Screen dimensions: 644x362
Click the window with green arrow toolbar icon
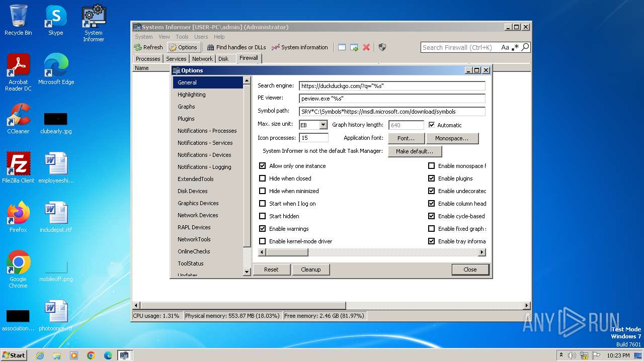(354, 47)
